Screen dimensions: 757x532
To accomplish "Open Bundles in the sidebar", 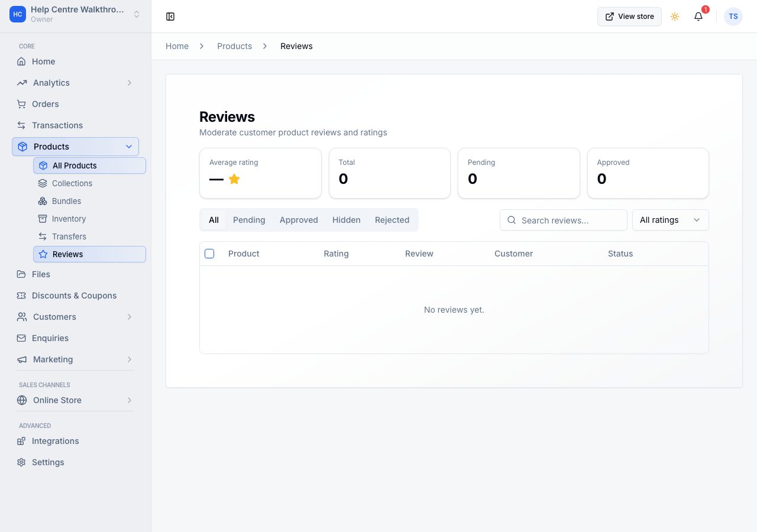I will 89,201.
